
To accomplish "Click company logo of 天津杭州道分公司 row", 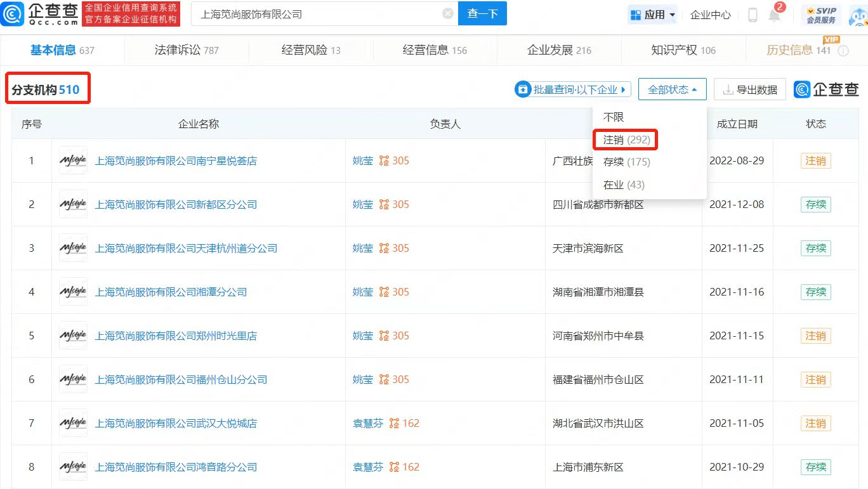I will [73, 249].
